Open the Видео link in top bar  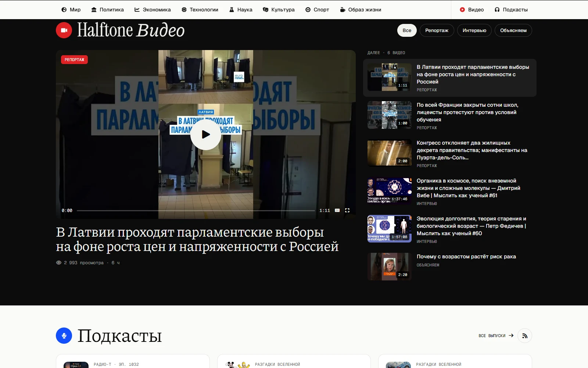(x=472, y=10)
